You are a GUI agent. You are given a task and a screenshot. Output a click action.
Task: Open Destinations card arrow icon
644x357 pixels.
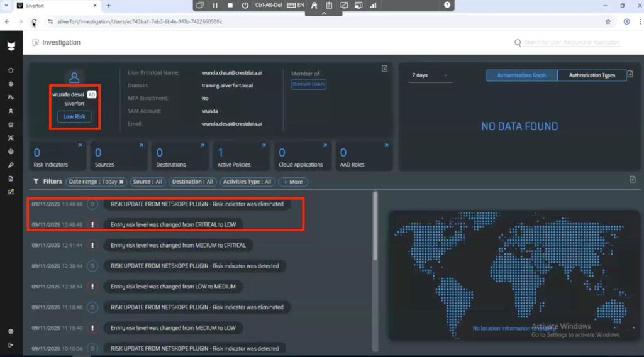click(202, 145)
